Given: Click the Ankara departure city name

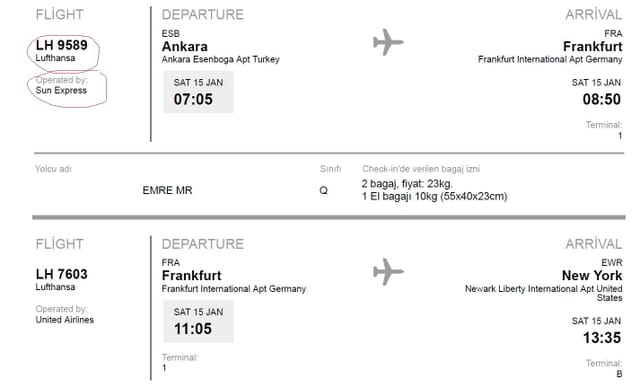Looking at the screenshot, I should (184, 46).
